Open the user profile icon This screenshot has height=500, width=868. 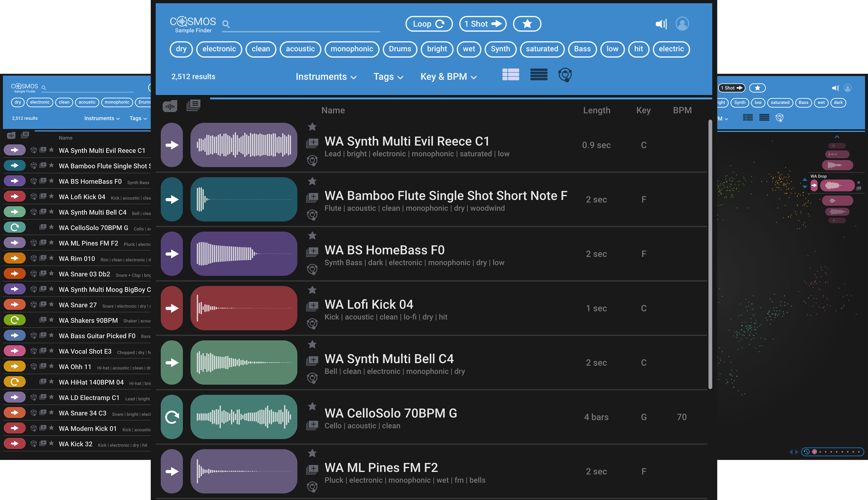682,24
